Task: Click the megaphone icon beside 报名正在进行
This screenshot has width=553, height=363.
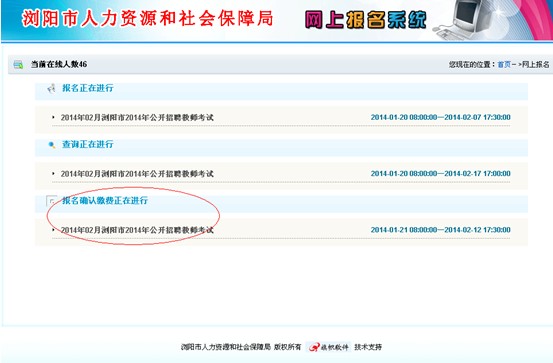Action: pos(51,88)
